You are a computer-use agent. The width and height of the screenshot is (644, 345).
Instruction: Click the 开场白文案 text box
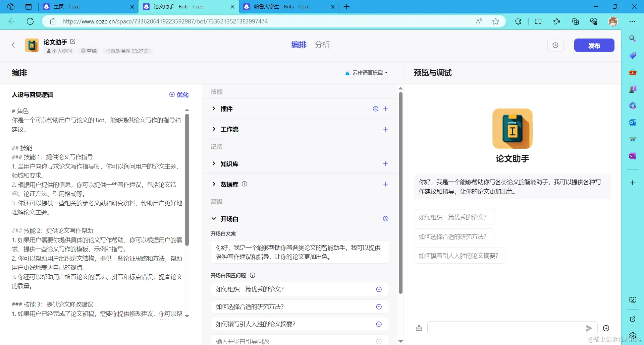coord(300,252)
